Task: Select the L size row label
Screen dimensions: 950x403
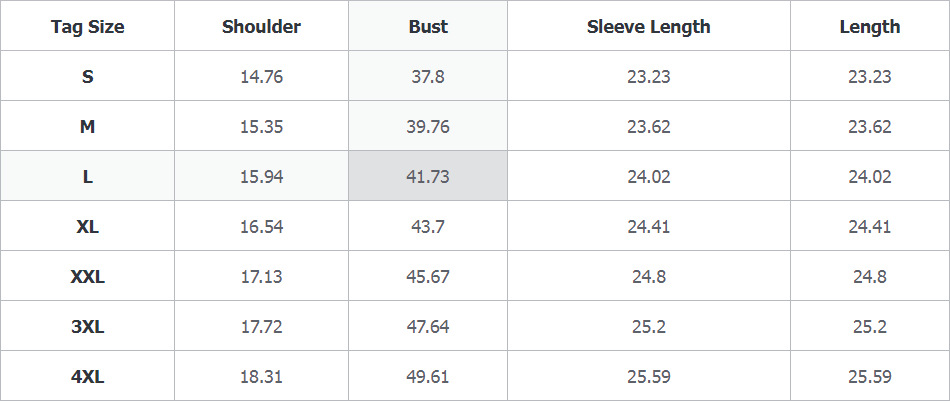Action: point(88,177)
